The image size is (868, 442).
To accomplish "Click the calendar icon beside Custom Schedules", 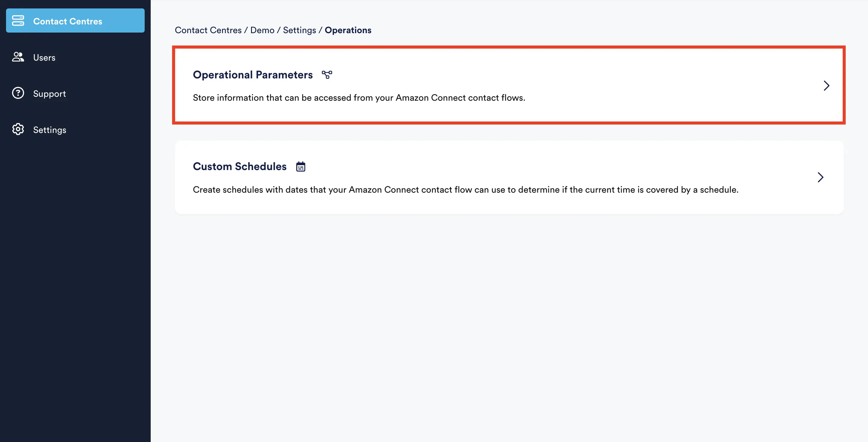I will click(300, 166).
